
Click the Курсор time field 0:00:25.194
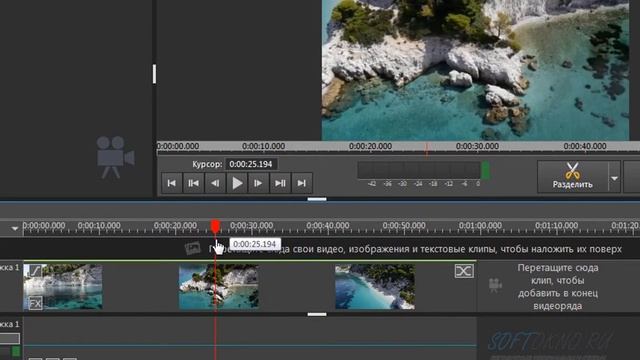click(251, 164)
